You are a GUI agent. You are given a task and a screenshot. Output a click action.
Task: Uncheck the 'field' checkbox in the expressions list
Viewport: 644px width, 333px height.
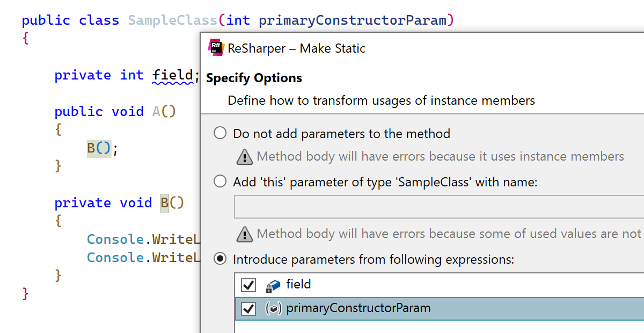[248, 285]
